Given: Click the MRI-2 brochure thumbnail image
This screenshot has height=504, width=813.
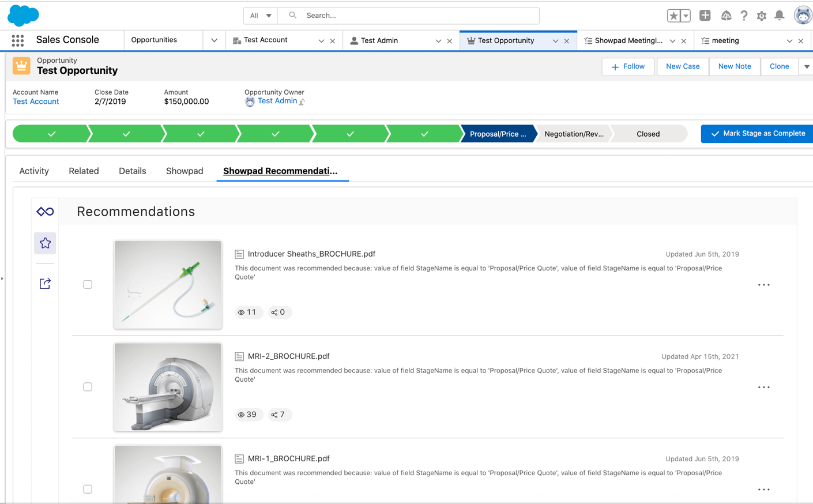Looking at the screenshot, I should click(x=168, y=387).
